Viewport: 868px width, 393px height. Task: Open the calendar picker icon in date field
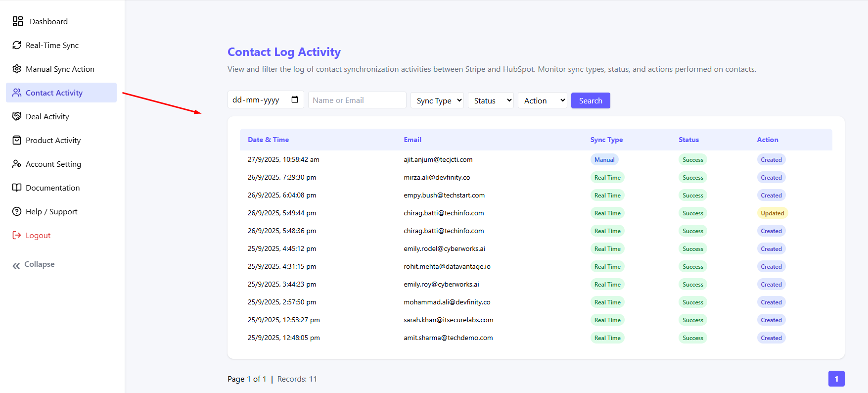295,99
